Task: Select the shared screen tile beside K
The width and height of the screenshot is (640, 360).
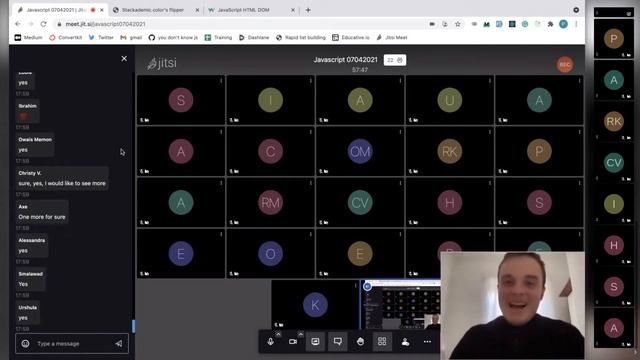Action: (x=401, y=304)
